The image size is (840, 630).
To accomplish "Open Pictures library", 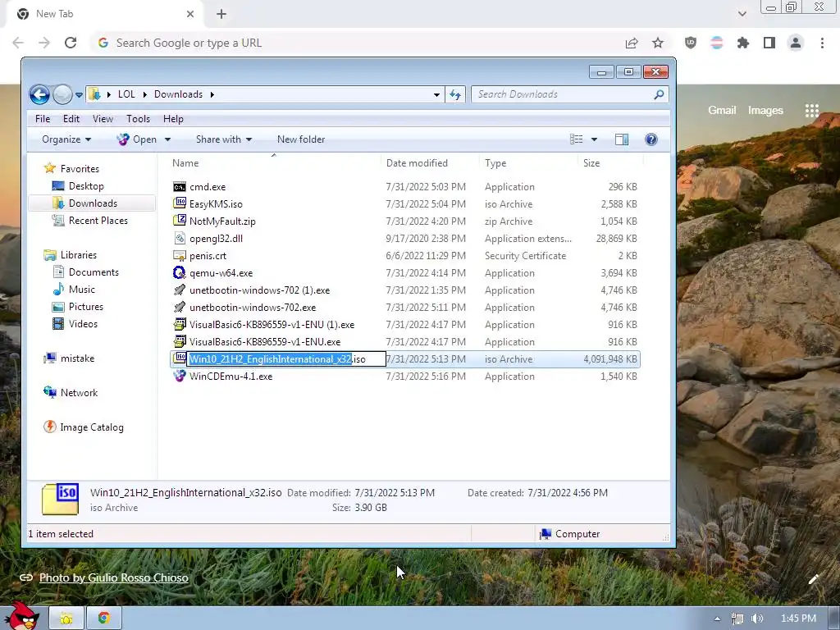I will 85,307.
